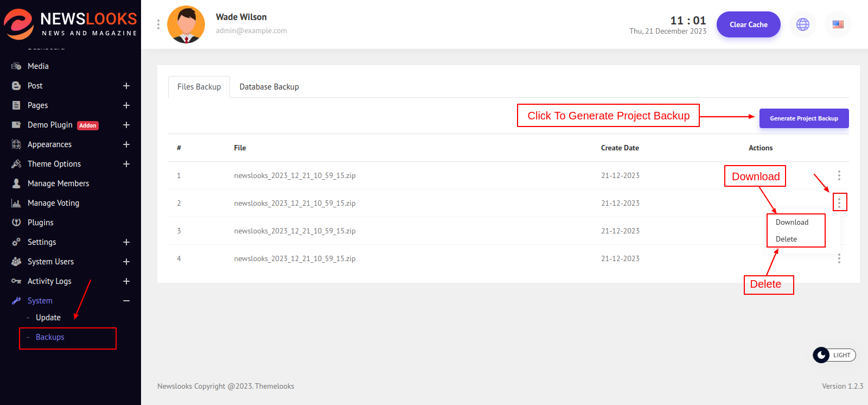
Task: Toggle the LIGHT/dark mode switch
Action: click(x=834, y=355)
